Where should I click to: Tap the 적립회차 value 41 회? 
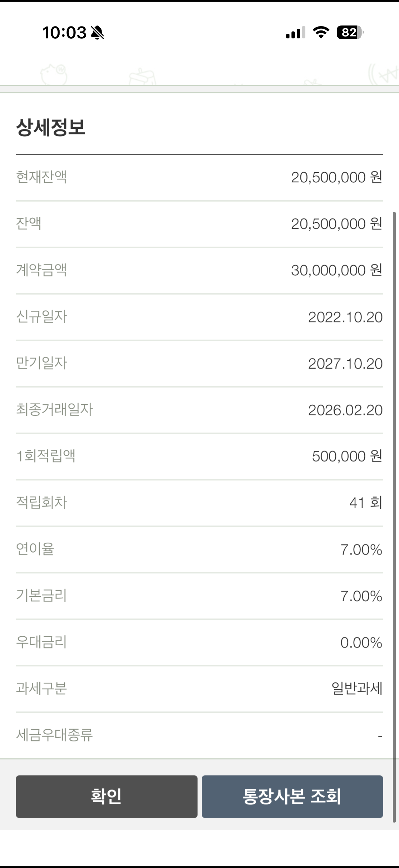[x=366, y=503]
